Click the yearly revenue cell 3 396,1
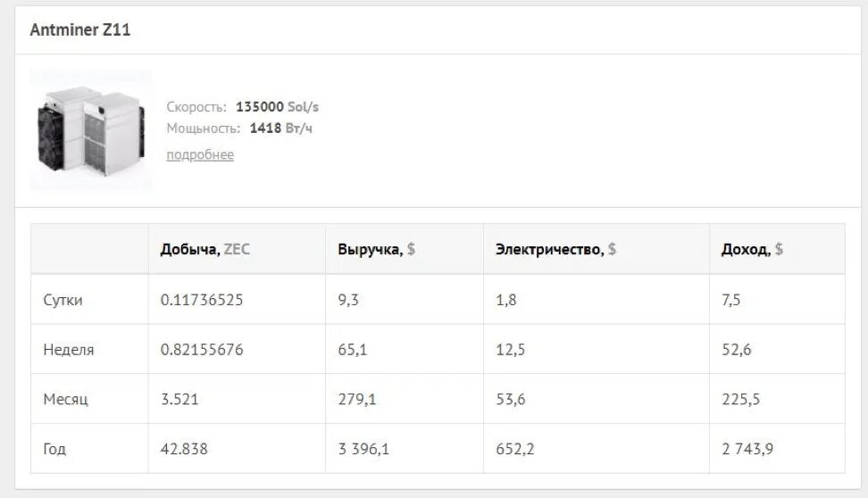The height and width of the screenshot is (498, 868). point(363,449)
